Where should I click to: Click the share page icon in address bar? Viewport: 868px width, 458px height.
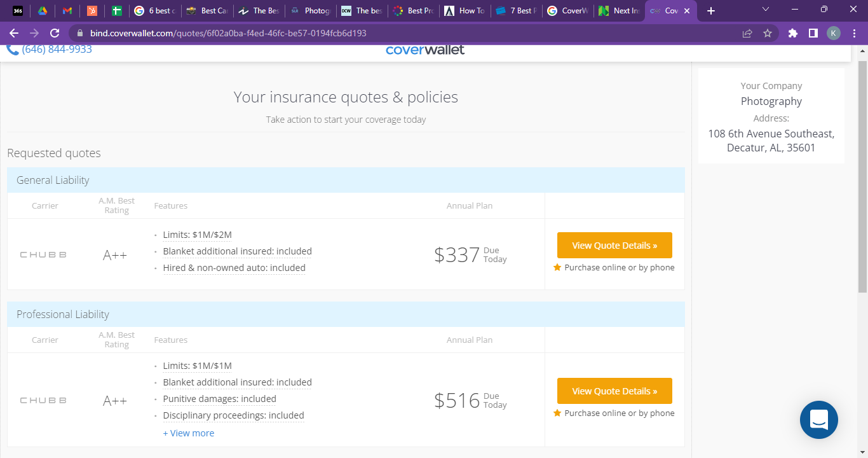coord(747,33)
